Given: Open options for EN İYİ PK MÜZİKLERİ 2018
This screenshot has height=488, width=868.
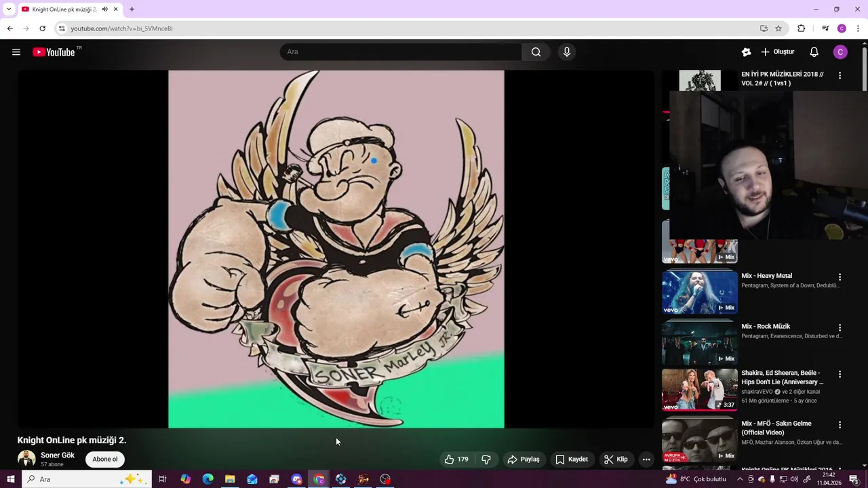Looking at the screenshot, I should click(840, 76).
